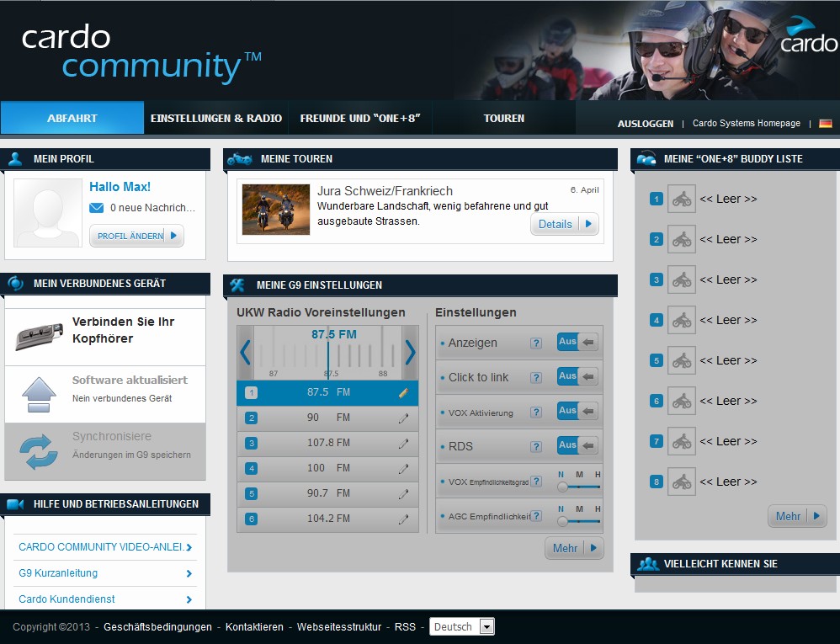Toggle the Anzeigen Aus switch

click(577, 342)
